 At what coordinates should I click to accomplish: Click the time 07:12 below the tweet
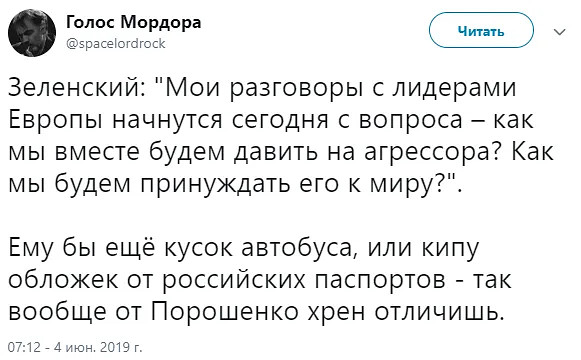(24, 347)
